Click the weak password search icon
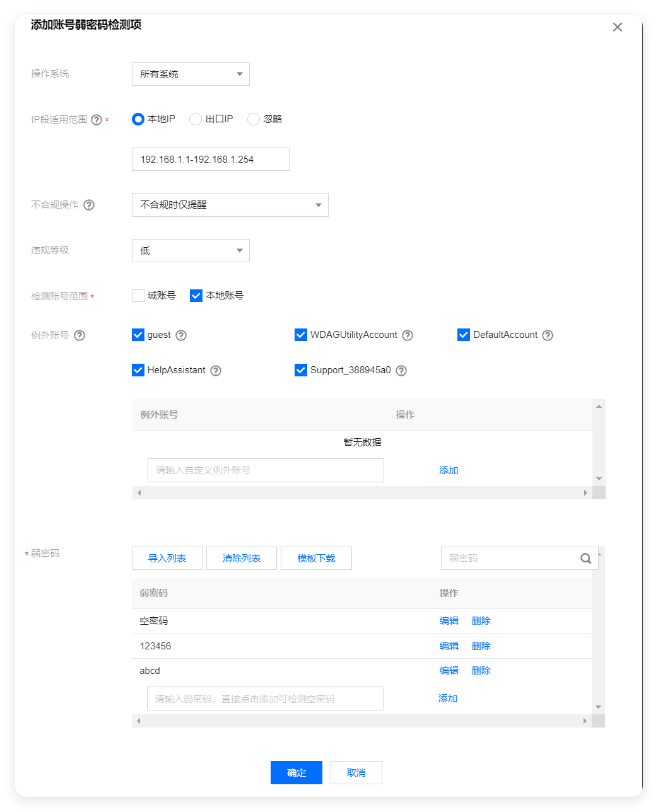 pyautogui.click(x=585, y=559)
